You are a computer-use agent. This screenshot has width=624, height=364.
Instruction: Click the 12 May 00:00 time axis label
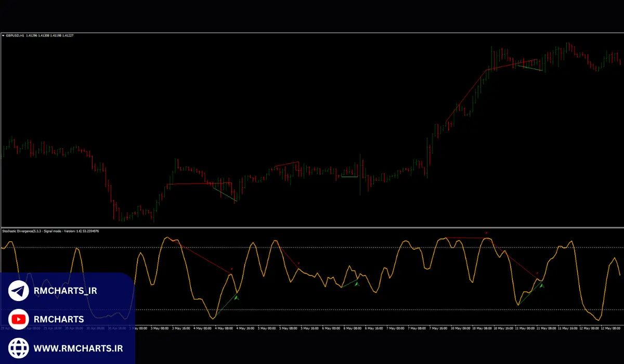point(589,328)
